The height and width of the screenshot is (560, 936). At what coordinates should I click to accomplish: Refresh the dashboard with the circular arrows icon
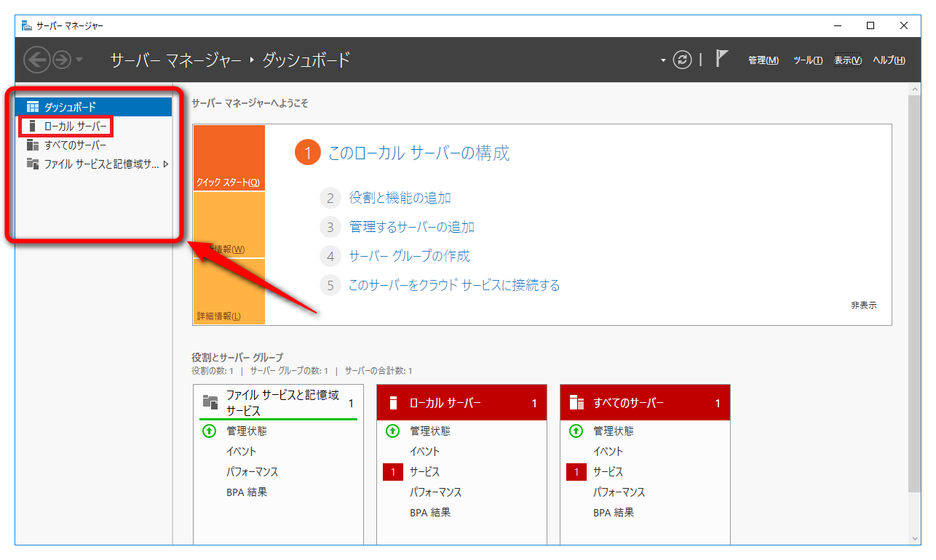(x=682, y=60)
